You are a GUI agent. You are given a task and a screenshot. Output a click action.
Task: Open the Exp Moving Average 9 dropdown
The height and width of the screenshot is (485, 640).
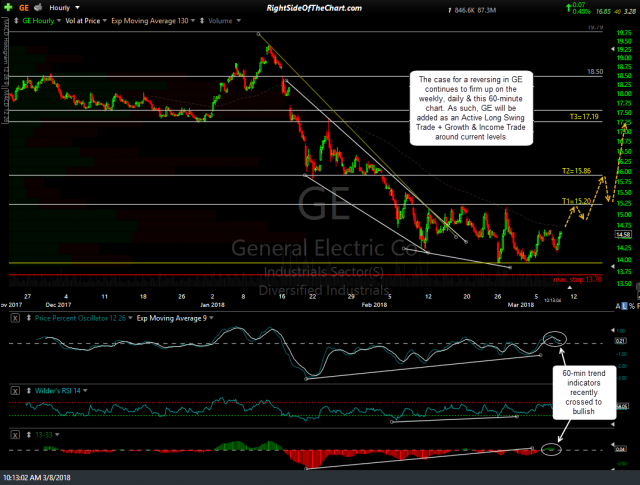[211, 318]
